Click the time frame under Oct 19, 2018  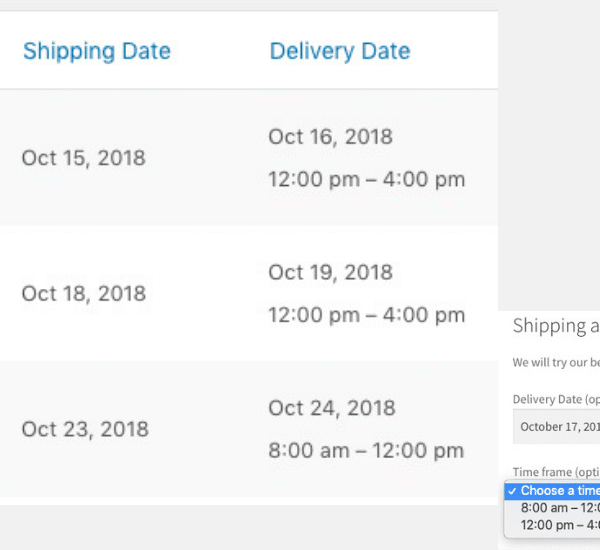point(366,315)
